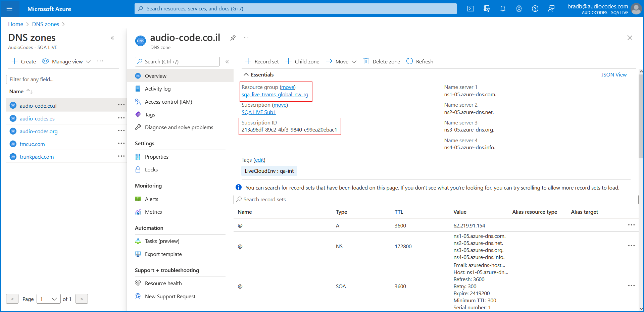Click move link next to Resource group
This screenshot has width=644, height=312.
[x=288, y=87]
